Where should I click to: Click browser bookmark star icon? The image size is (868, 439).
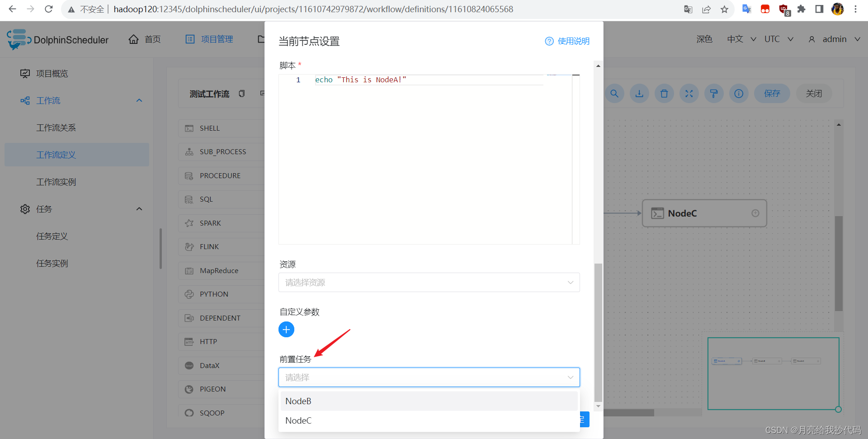724,9
